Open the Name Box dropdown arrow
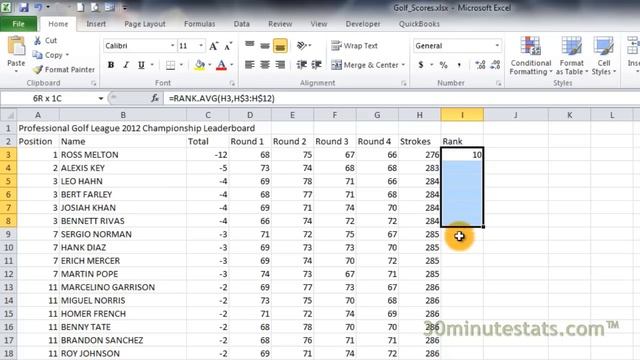This screenshot has width=640, height=360. (100, 98)
